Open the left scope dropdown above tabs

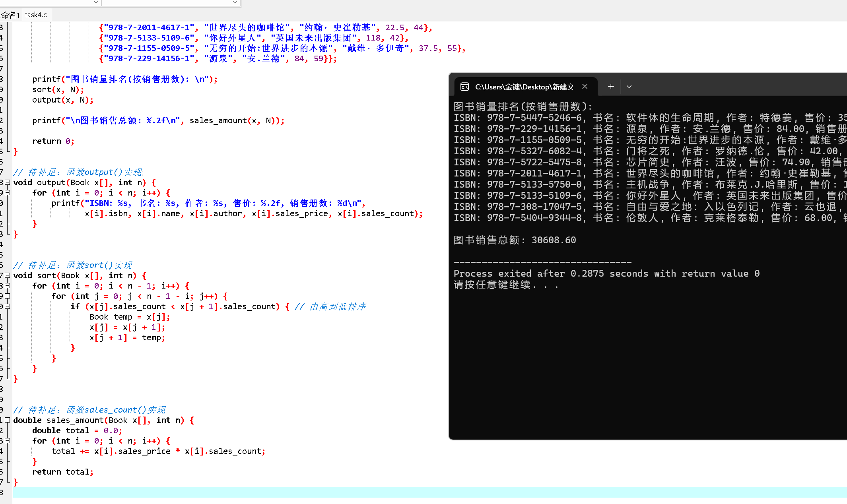coord(95,2)
